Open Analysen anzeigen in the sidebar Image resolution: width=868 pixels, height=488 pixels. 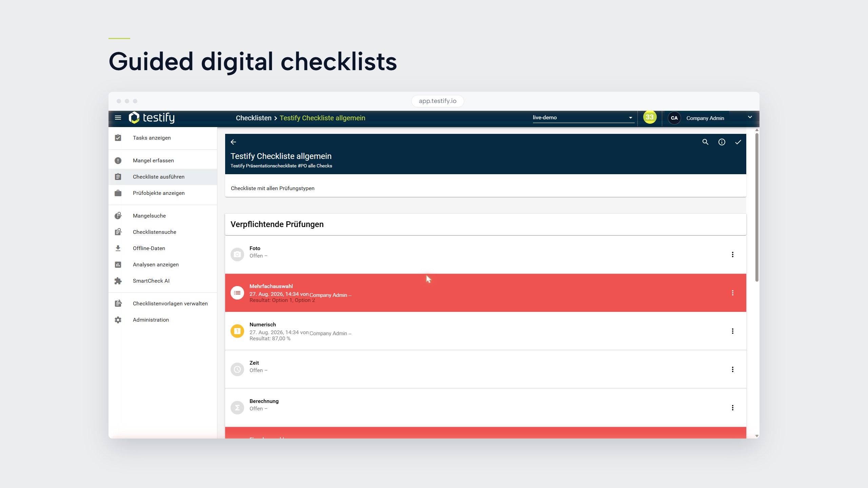tap(163, 264)
